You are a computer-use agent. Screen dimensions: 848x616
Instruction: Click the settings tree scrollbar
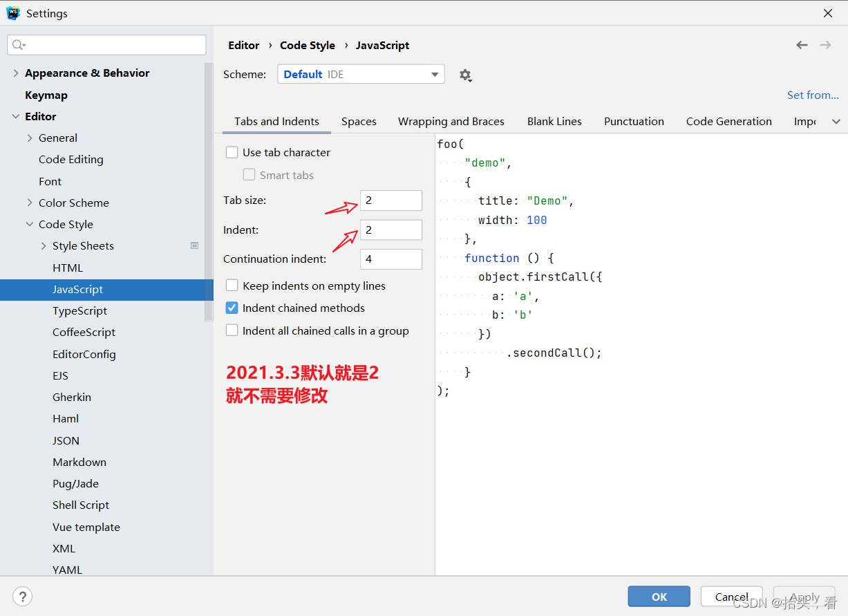point(209,192)
